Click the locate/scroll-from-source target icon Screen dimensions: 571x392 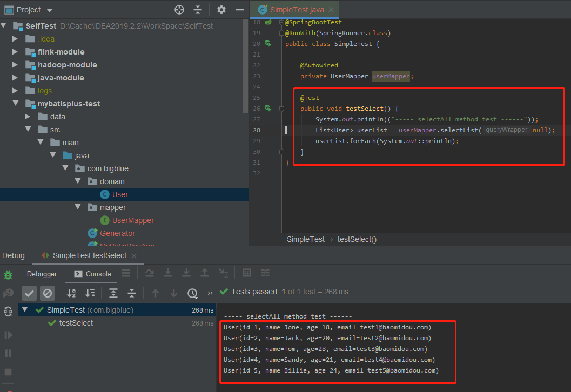coord(179,10)
